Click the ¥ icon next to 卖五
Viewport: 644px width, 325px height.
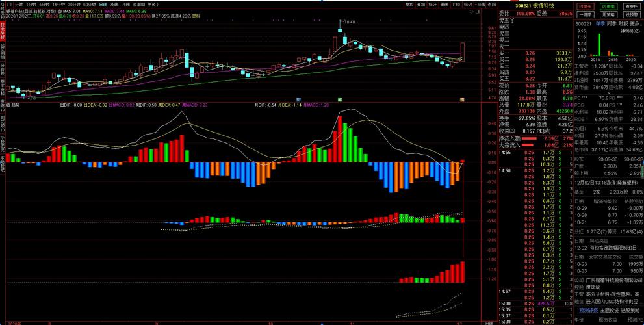coord(512,20)
